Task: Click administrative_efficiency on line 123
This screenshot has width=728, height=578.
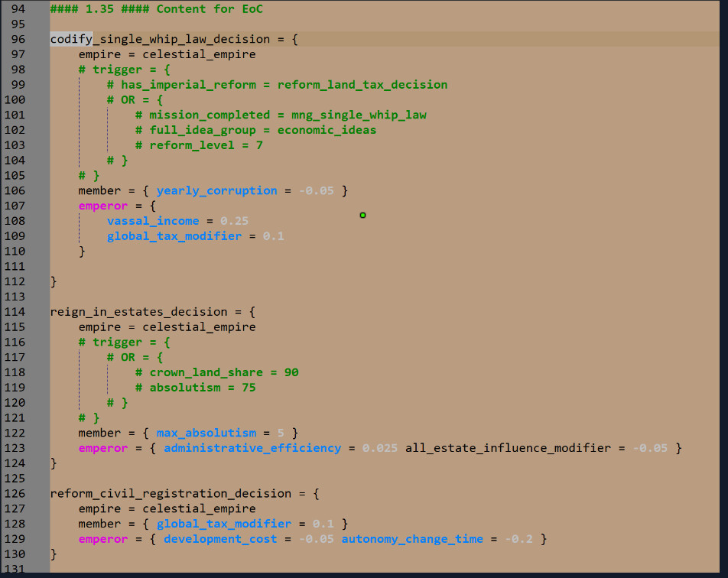Action: pyautogui.click(x=252, y=449)
